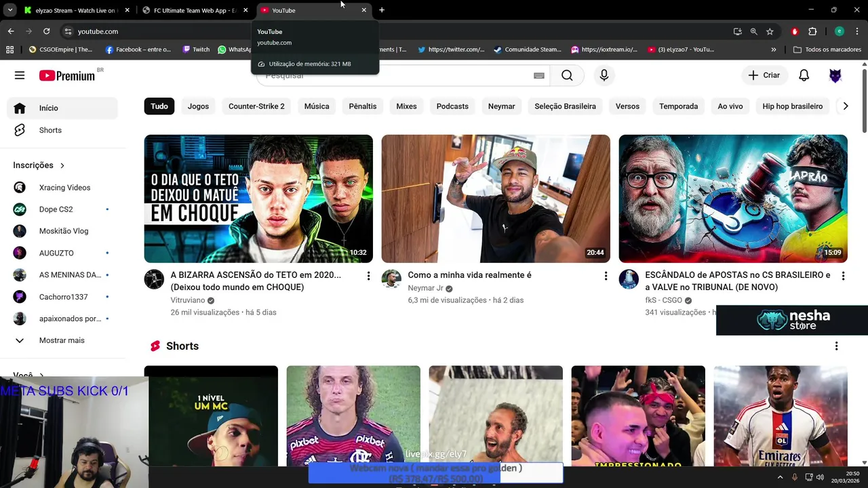The width and height of the screenshot is (868, 488).
Task: Show more bookmarks with chevron
Action: point(774,49)
